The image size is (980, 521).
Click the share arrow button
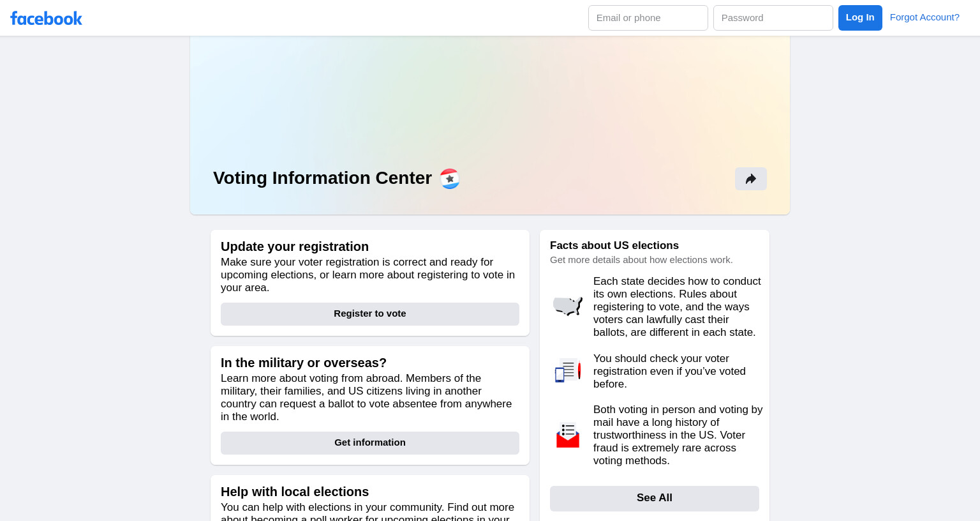click(751, 179)
